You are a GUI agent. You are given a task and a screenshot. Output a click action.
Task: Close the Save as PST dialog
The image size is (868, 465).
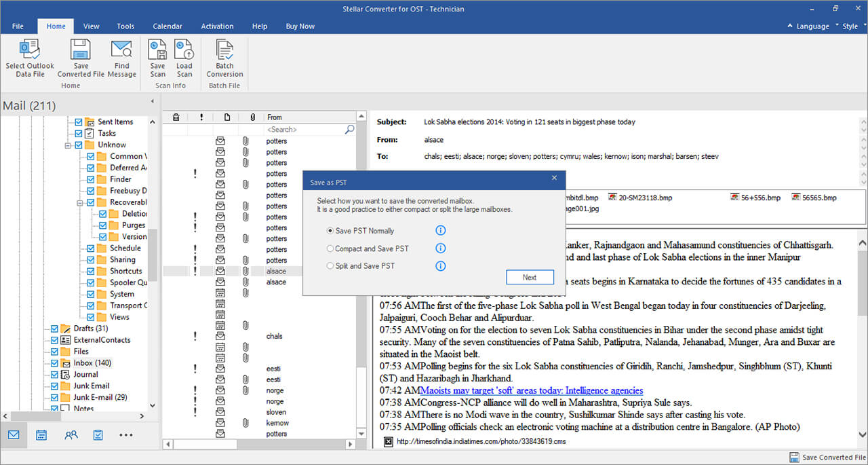coord(554,178)
